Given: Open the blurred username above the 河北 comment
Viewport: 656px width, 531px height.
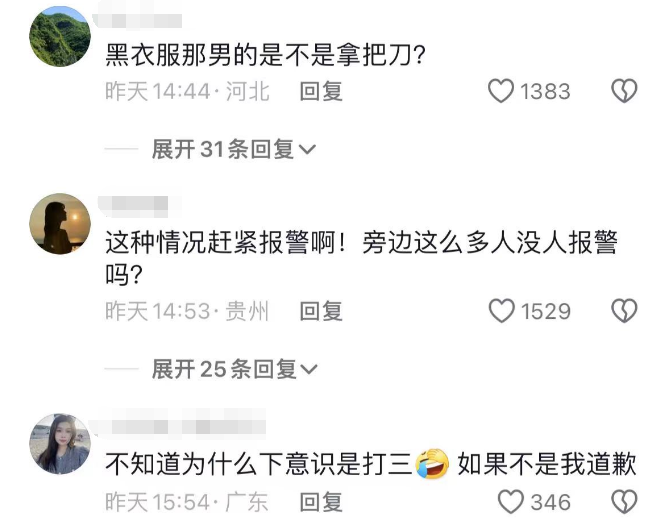Looking at the screenshot, I should (x=137, y=21).
